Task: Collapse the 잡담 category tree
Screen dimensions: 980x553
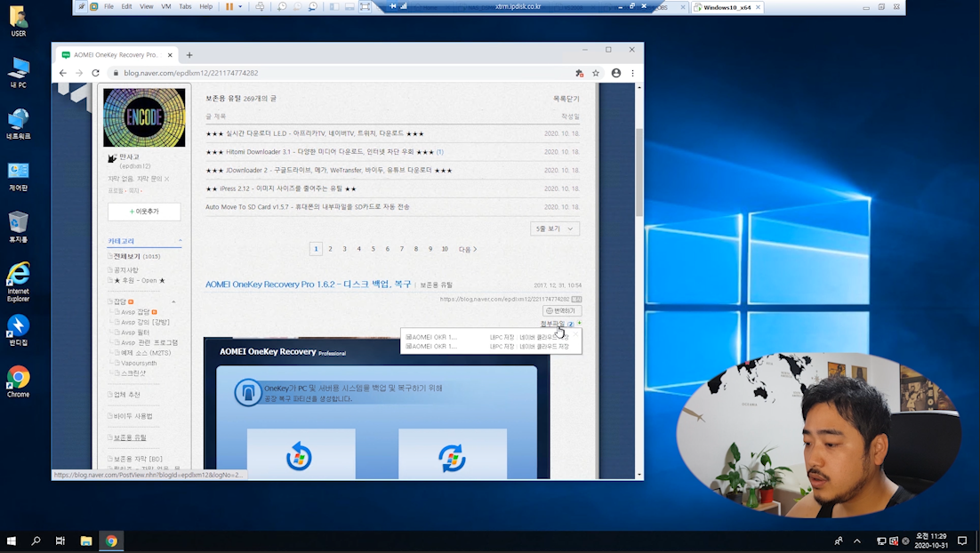Action: tap(173, 301)
